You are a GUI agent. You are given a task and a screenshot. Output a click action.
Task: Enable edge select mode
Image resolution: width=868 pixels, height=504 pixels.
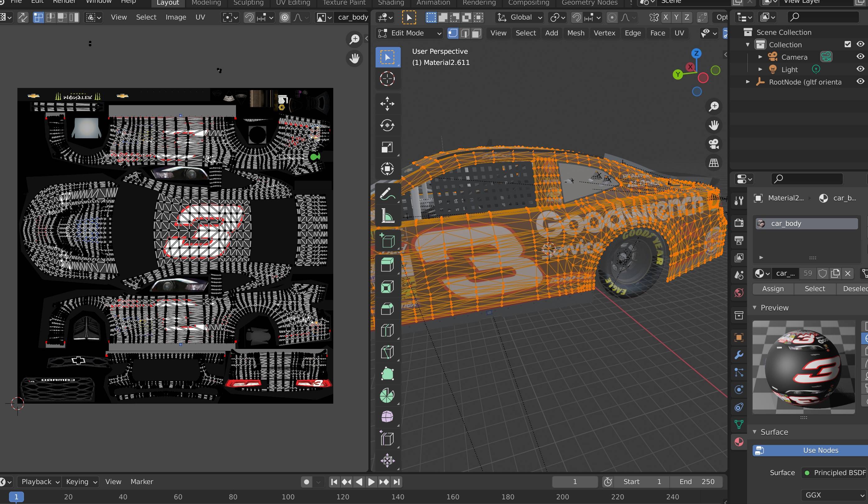(465, 33)
